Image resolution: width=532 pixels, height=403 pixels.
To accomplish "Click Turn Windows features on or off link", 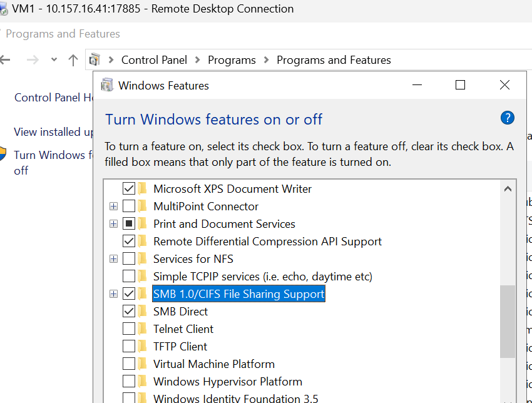I will [53, 163].
